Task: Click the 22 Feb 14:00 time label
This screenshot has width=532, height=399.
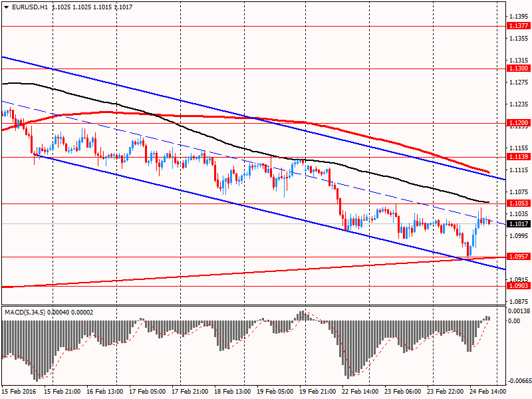Action: tap(360, 392)
